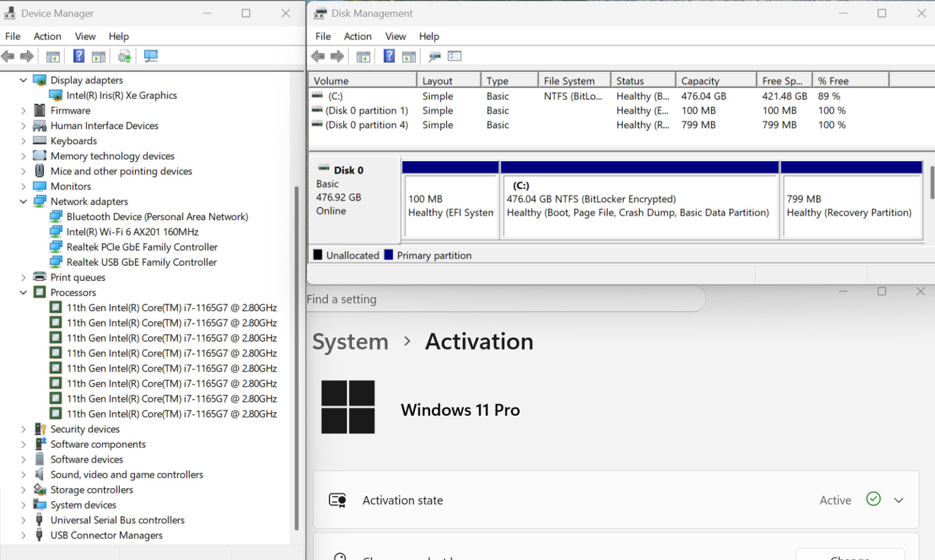Screen dimensions: 935x560
Task: Sort by File System column header
Action: [574, 81]
